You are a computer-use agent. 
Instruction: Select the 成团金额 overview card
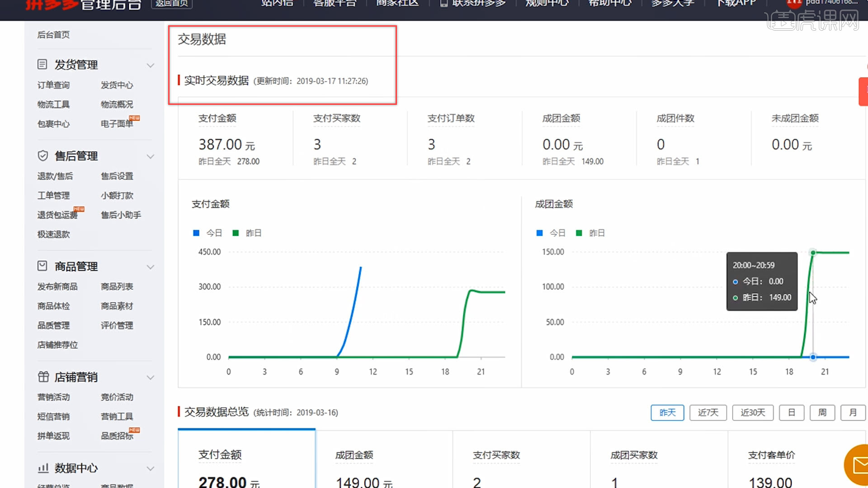coord(384,459)
